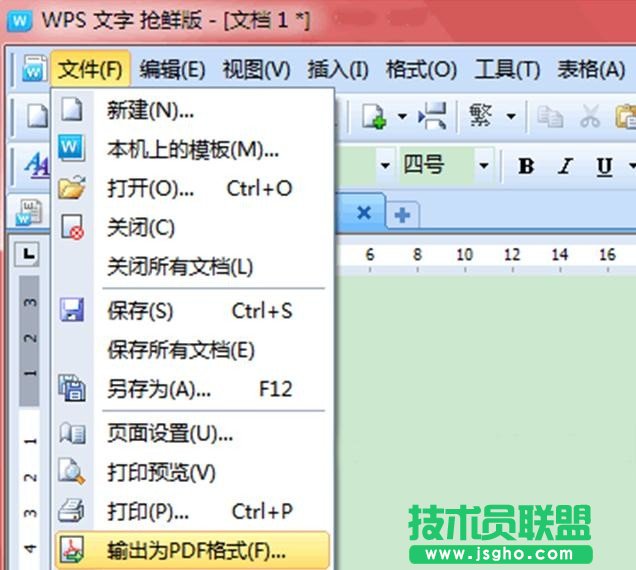Open the 编辑(E) menu
636x570 pixels.
coord(172,69)
